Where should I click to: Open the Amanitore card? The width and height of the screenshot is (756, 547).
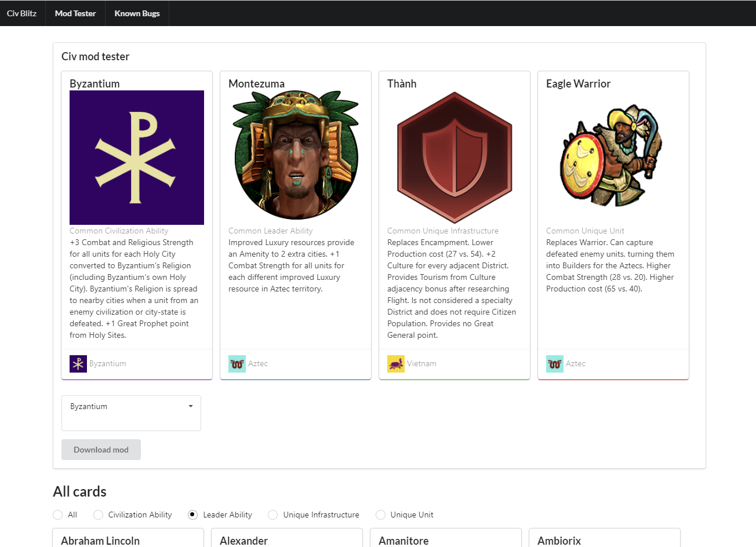446,538
